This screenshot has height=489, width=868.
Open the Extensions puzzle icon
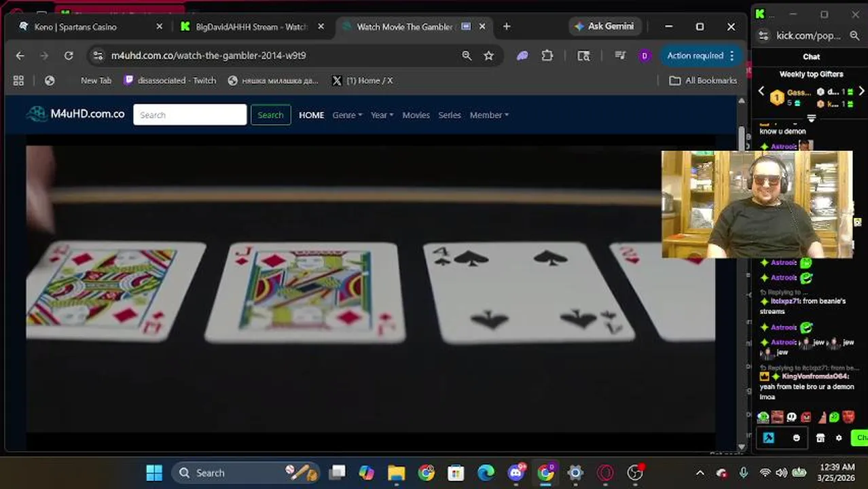547,56
